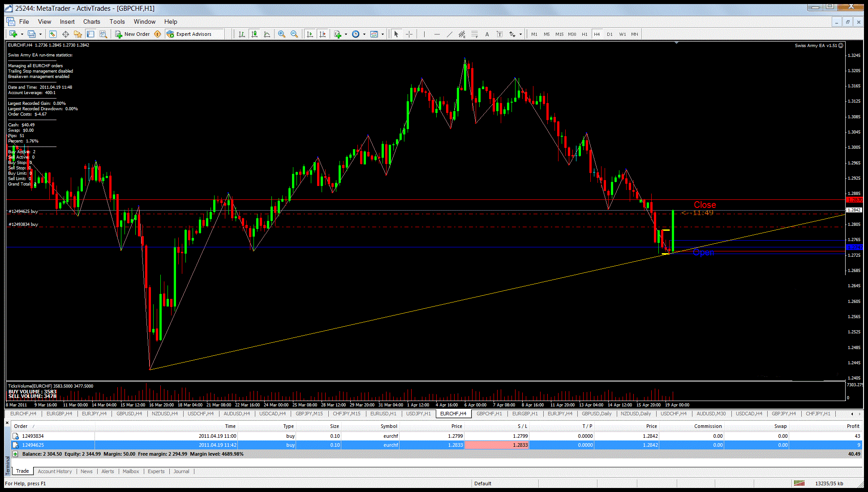Image resolution: width=868 pixels, height=492 pixels.
Task: Select the Crosshair cursor tool
Action: point(409,34)
